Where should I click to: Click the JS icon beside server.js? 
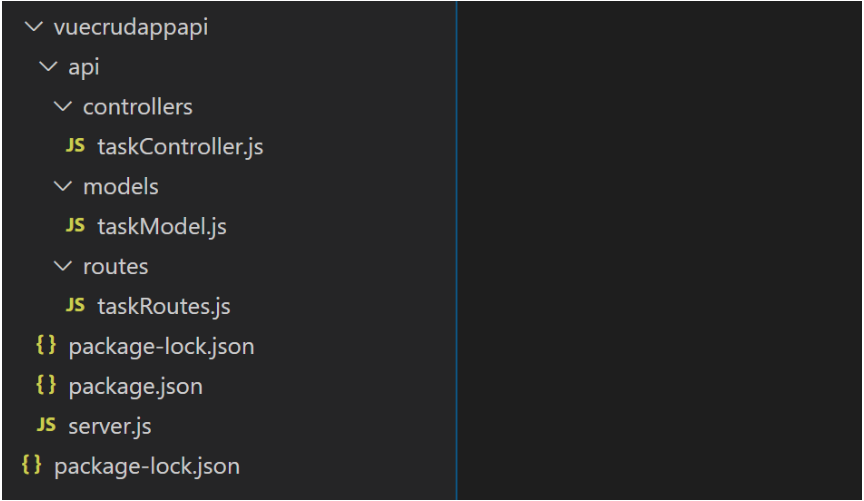click(46, 426)
